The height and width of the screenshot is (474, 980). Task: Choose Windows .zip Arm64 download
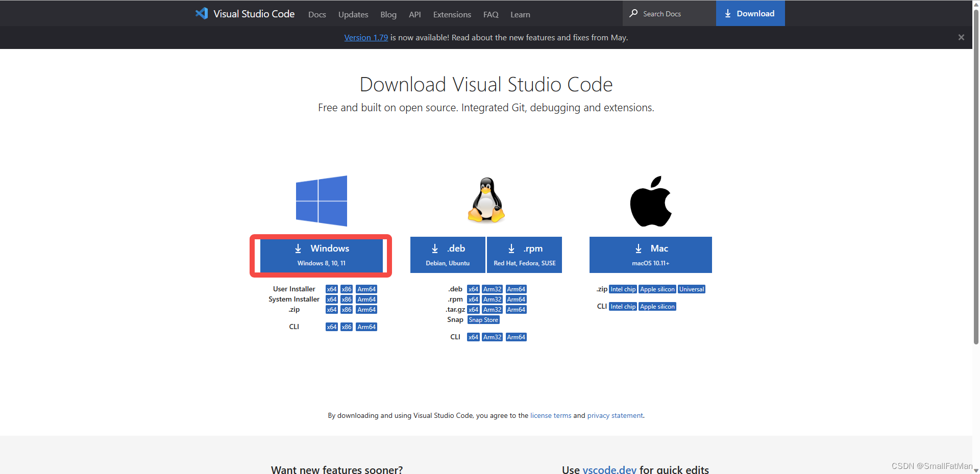pos(366,310)
